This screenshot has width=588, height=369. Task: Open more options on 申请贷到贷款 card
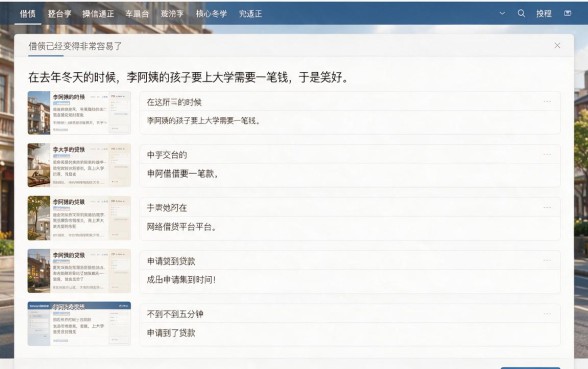[547, 261]
